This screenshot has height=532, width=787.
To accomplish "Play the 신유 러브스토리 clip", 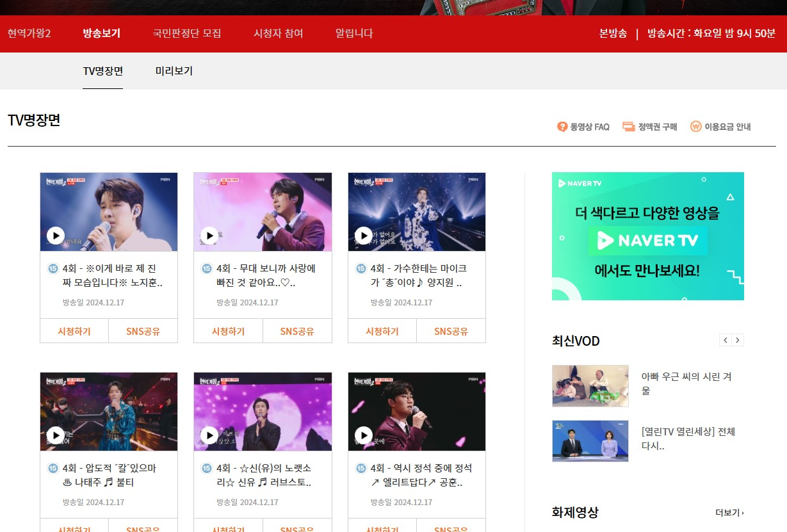I will 209,435.
